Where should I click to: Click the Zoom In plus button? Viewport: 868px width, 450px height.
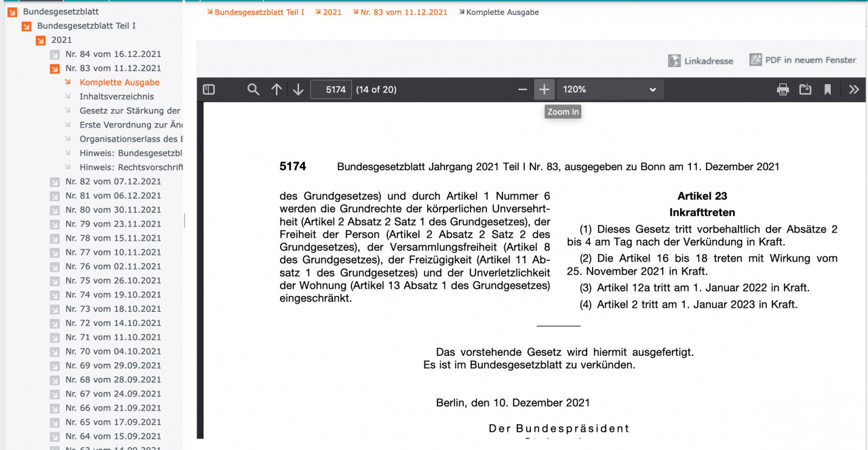pyautogui.click(x=544, y=89)
